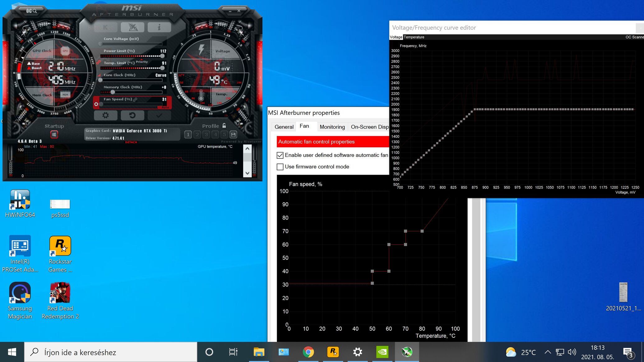Click the reset circular arrow button
Screen dimensions: 644x362
coord(132,115)
